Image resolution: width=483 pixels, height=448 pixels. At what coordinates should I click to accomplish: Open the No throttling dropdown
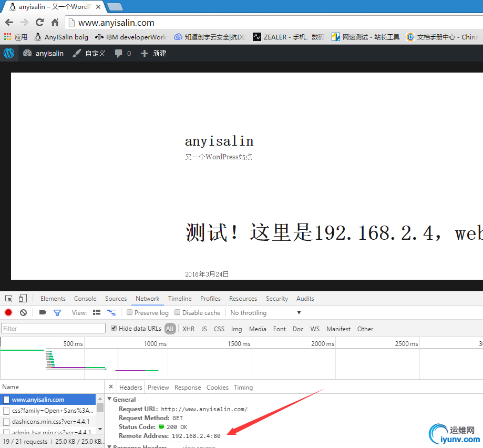click(265, 313)
